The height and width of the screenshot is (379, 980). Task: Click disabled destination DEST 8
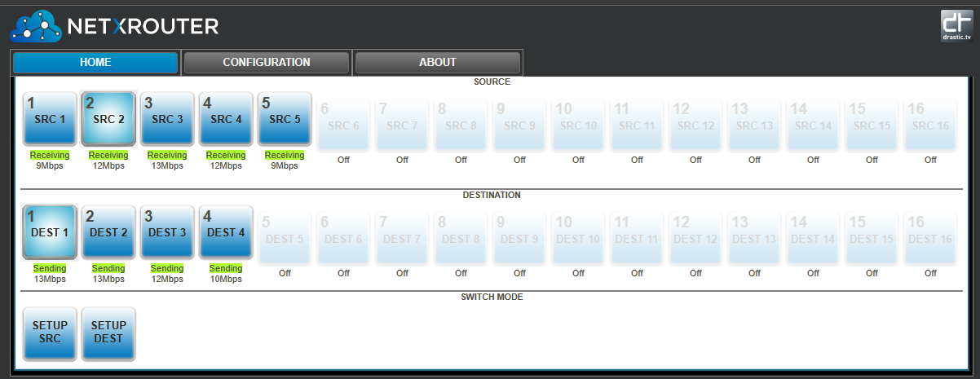[x=461, y=238]
